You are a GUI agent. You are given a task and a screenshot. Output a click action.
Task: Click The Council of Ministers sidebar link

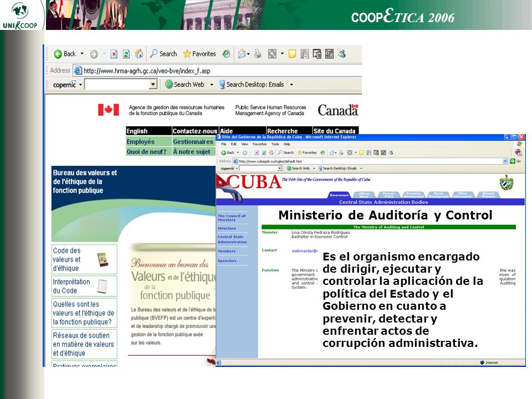point(232,218)
